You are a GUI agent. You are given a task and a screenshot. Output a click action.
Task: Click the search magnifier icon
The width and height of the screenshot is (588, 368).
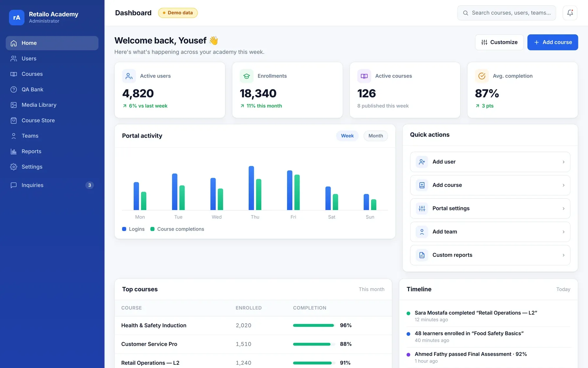[465, 13]
